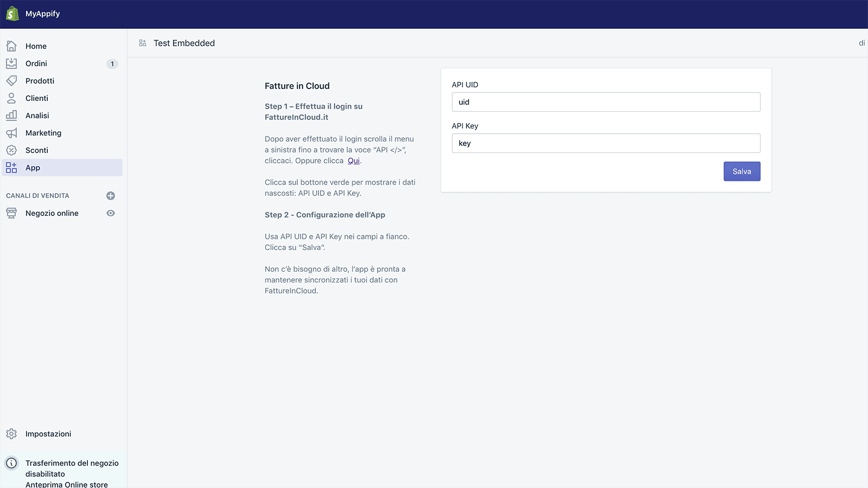Screen dimensions: 868x488
Task: Open Anteprima Online store
Action: pos(67,484)
